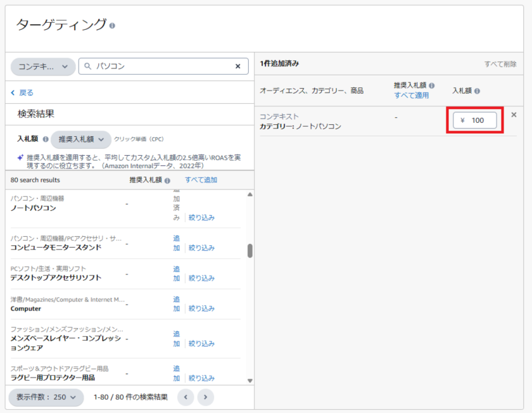Click the 戻る back link
Viewport: 532px width, 413px height.
(x=22, y=92)
